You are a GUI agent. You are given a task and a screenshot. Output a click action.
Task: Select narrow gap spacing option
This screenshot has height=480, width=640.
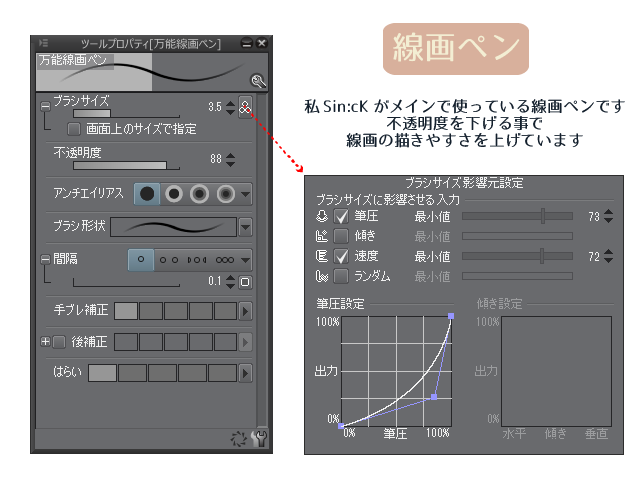click(x=225, y=260)
